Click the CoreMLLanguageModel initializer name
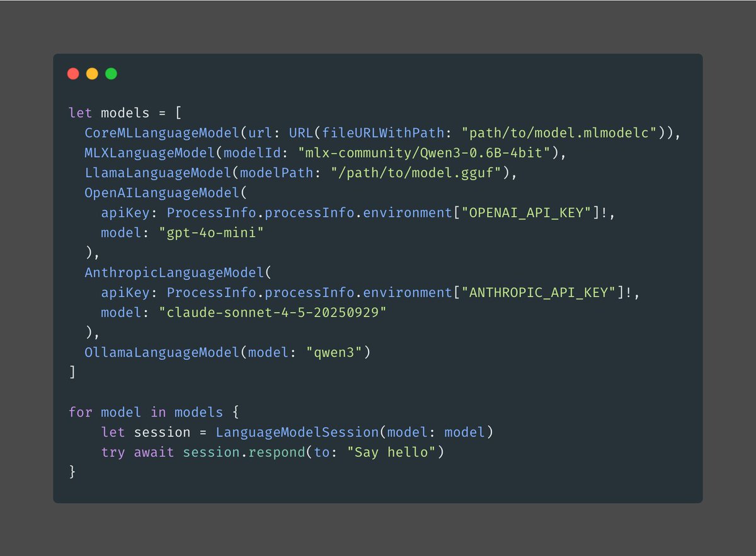This screenshot has width=756, height=556. (x=163, y=133)
